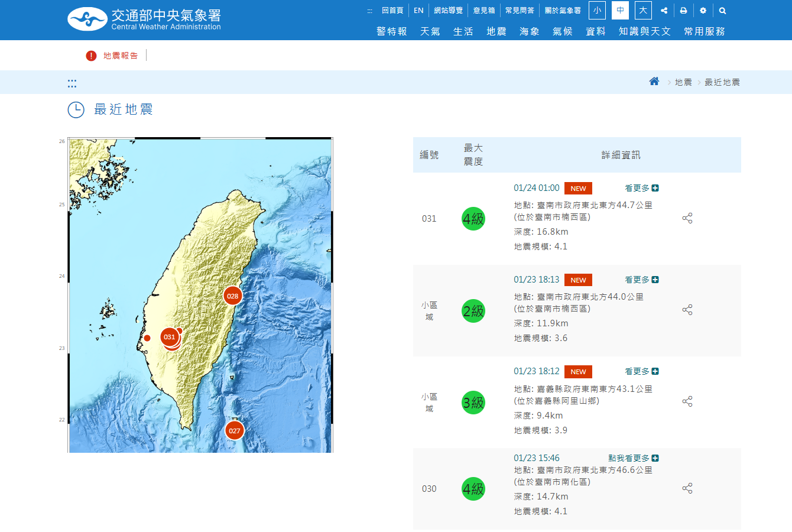The width and height of the screenshot is (792, 532).
Task: Expand 看更多 for the 01/23 18:12 earthquake
Action: click(x=641, y=371)
